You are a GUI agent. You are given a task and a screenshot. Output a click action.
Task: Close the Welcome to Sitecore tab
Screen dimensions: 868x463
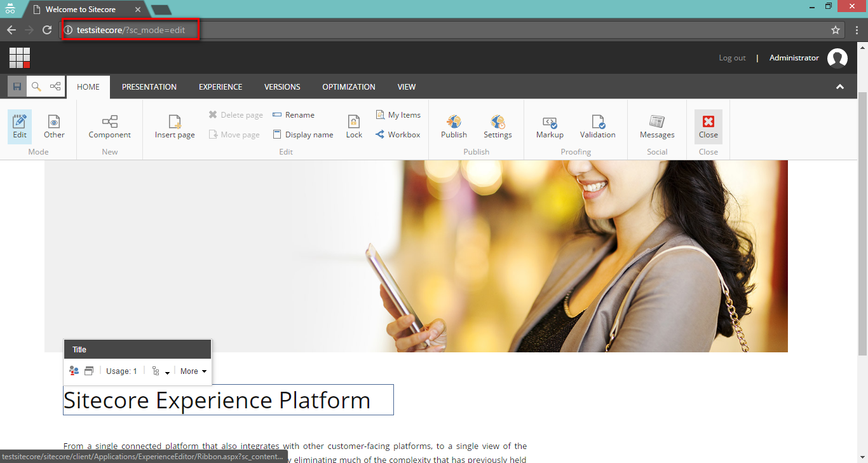click(x=138, y=10)
